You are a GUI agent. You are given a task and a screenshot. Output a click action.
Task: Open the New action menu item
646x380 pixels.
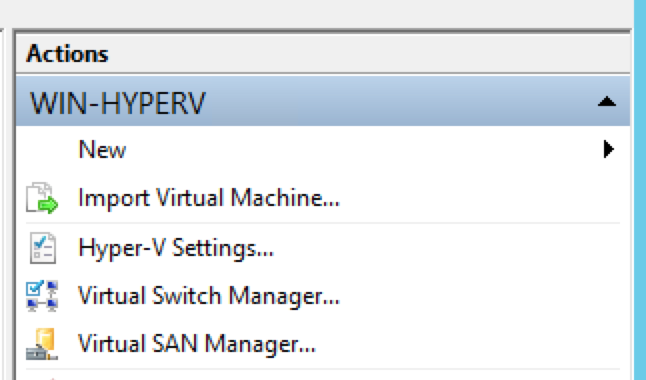click(x=102, y=149)
